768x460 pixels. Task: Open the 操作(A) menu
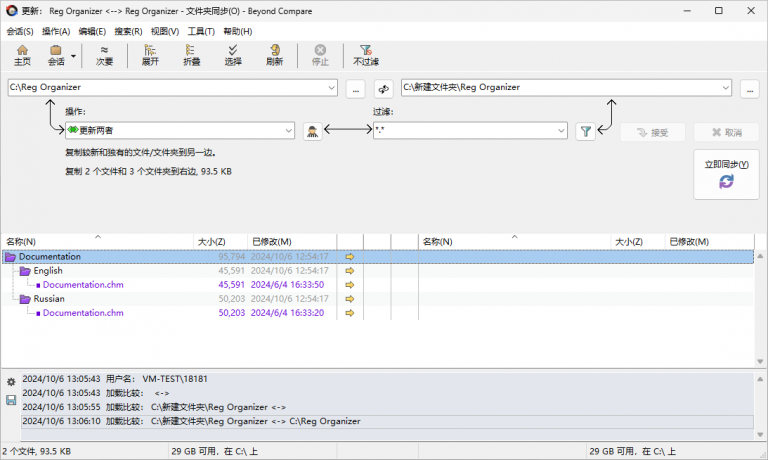[56, 31]
